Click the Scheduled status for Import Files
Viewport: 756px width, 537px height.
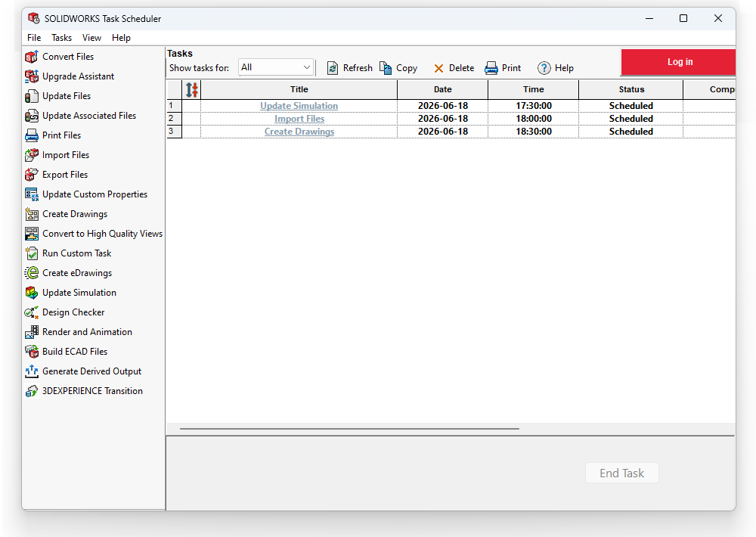point(631,119)
